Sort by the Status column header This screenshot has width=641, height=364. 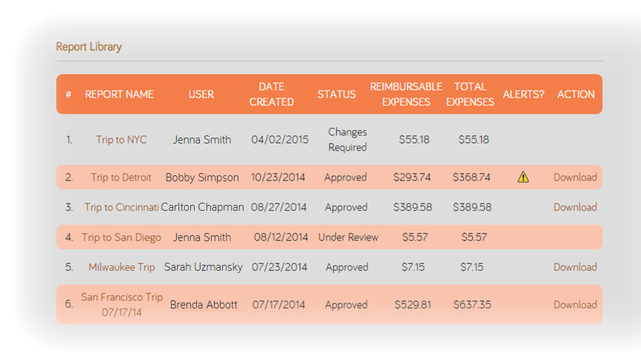(337, 95)
